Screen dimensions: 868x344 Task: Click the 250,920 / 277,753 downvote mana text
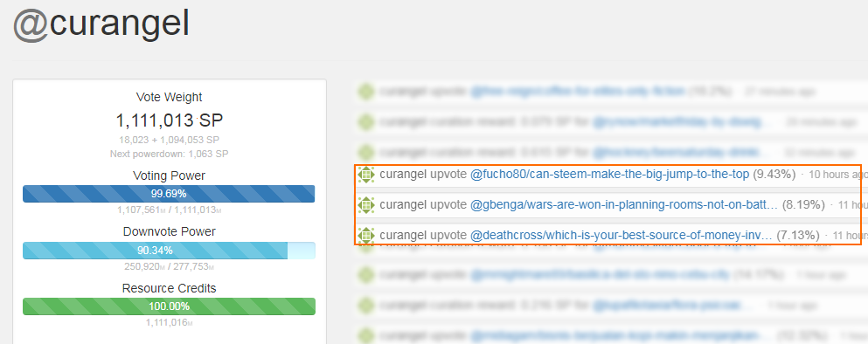[x=169, y=266]
